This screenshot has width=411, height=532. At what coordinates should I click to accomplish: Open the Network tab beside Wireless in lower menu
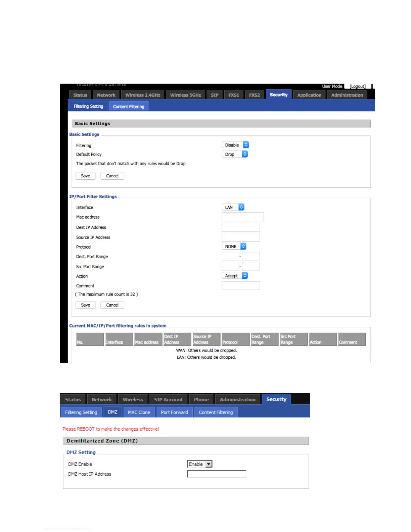pos(102,399)
